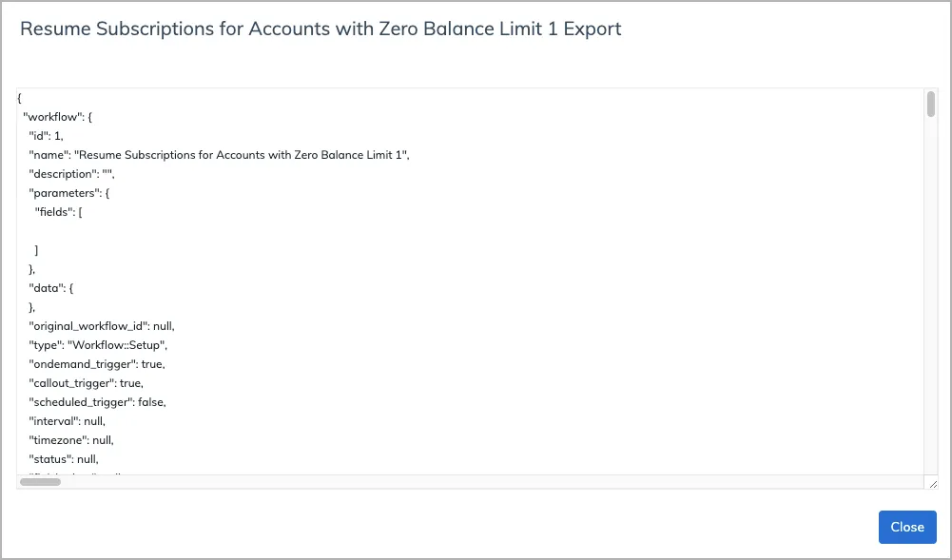This screenshot has width=952, height=560.
Task: Place cursor on the "data": { line
Action: tap(51, 288)
